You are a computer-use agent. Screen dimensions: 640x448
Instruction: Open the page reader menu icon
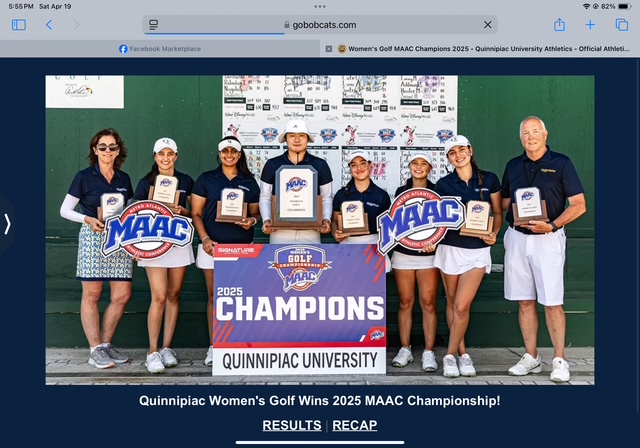pos(153,25)
